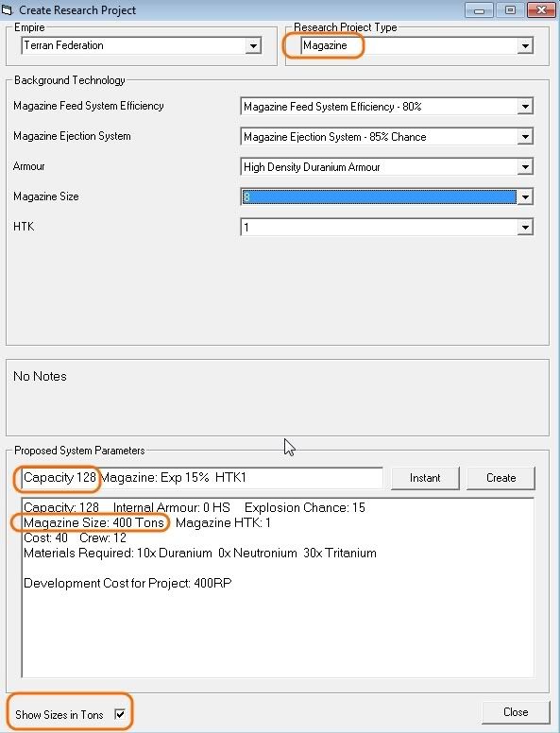Open Magazine Feed System Efficiency dropdown
This screenshot has height=733, width=560.
525,107
